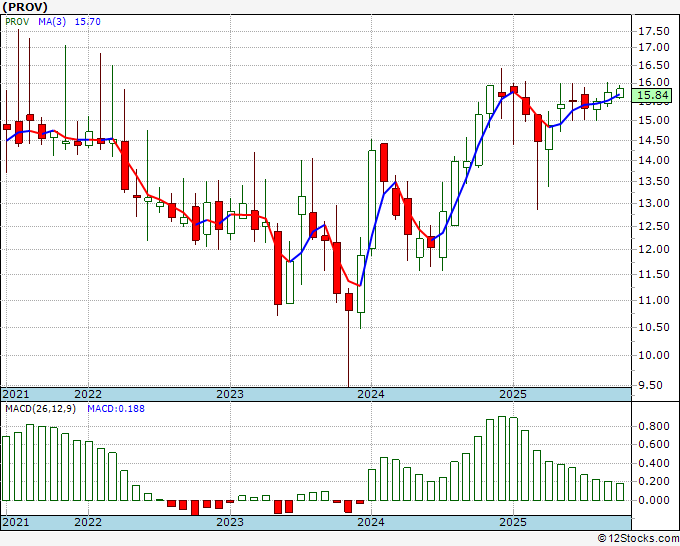The image size is (680, 546).
Task: Click the 9.50 price axis label
Action: coord(654,385)
